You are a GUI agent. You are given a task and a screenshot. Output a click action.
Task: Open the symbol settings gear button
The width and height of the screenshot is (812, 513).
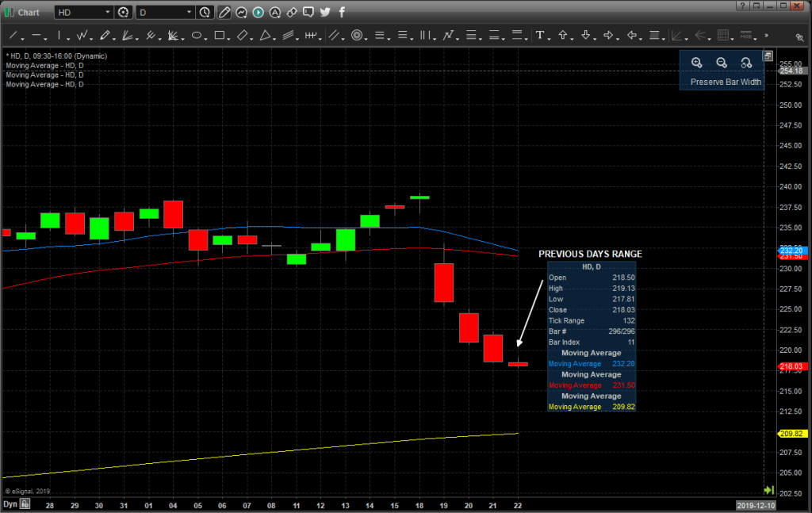(x=123, y=13)
